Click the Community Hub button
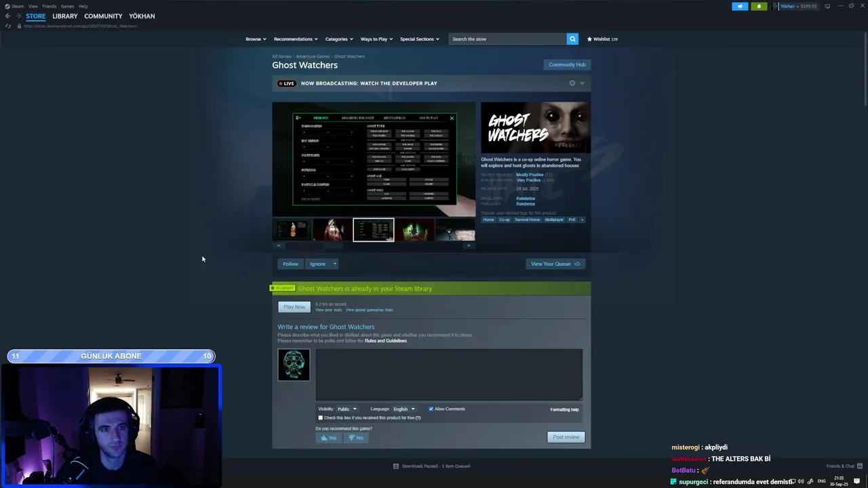Image resolution: width=868 pixels, height=488 pixels. (567, 64)
